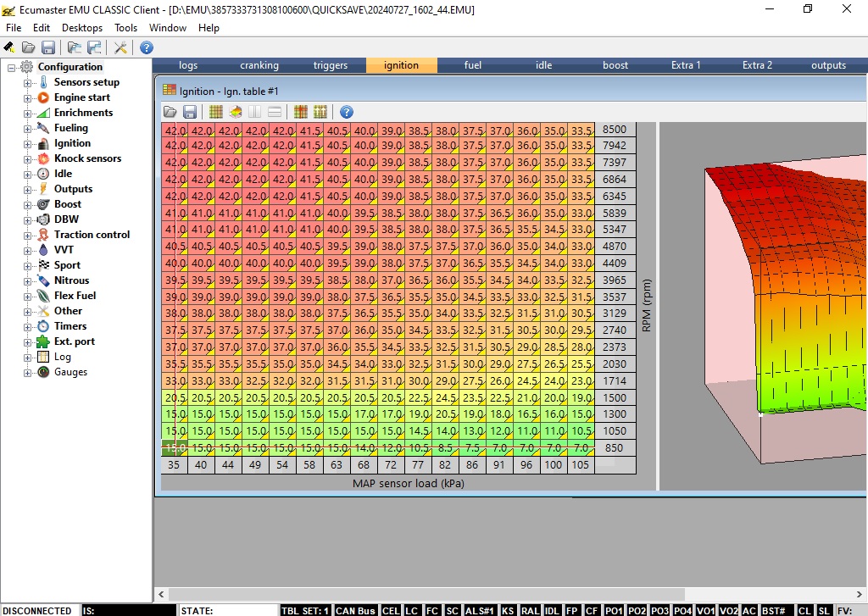Switch to the cranking desktop tab

click(x=259, y=65)
